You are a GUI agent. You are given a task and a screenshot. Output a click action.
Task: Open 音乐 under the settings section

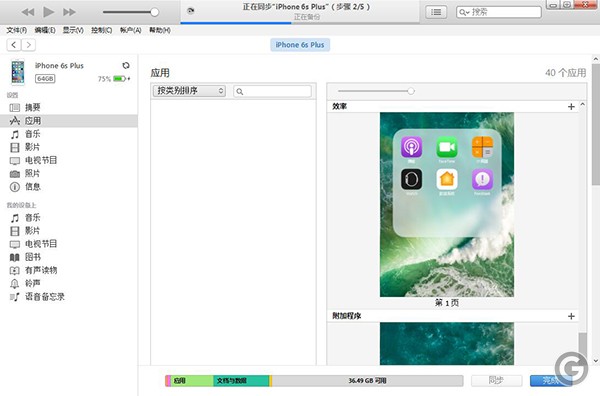tap(69, 134)
